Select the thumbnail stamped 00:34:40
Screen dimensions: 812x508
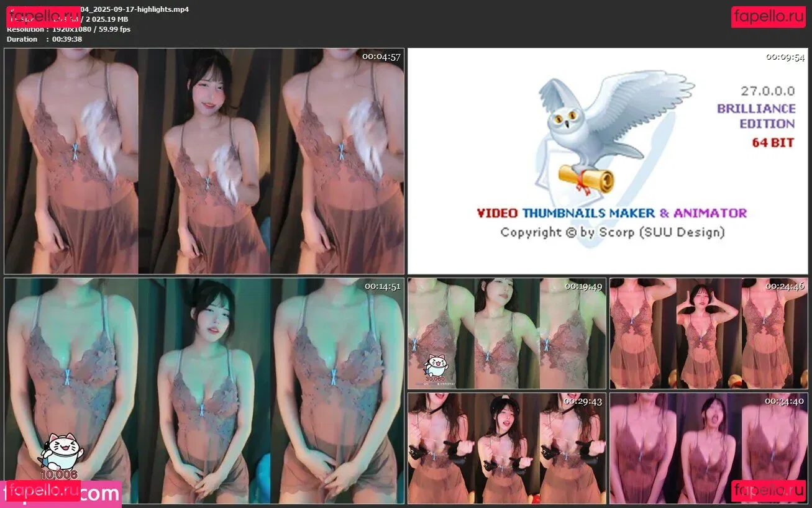point(708,448)
